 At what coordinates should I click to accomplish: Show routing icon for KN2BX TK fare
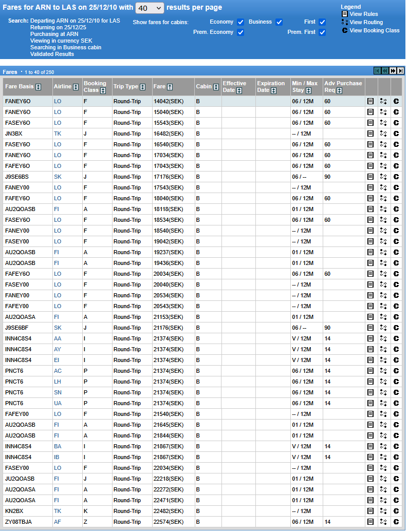[x=383, y=511]
